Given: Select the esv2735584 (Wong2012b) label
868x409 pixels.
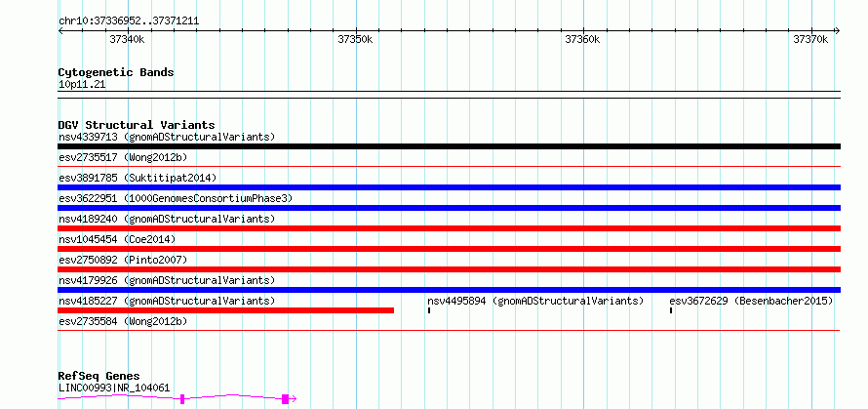Looking at the screenshot, I should pyautogui.click(x=123, y=321).
